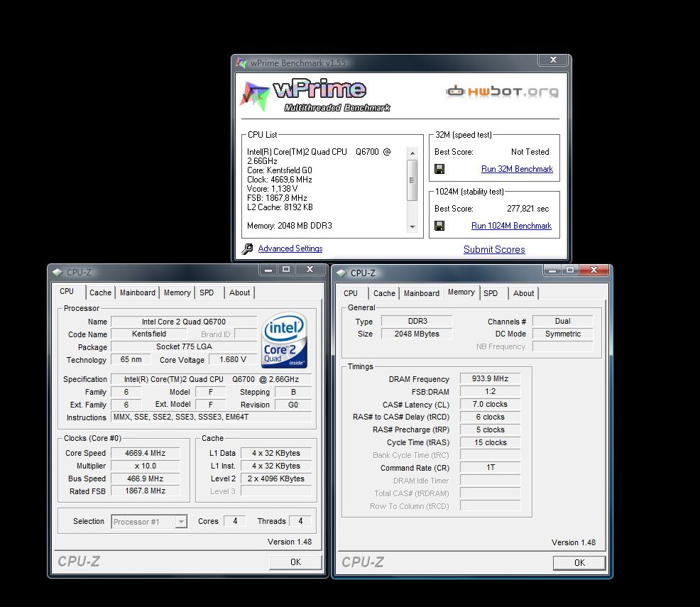Click scroll up arrow in the CPU List
This screenshot has width=700, height=607.
[412, 153]
